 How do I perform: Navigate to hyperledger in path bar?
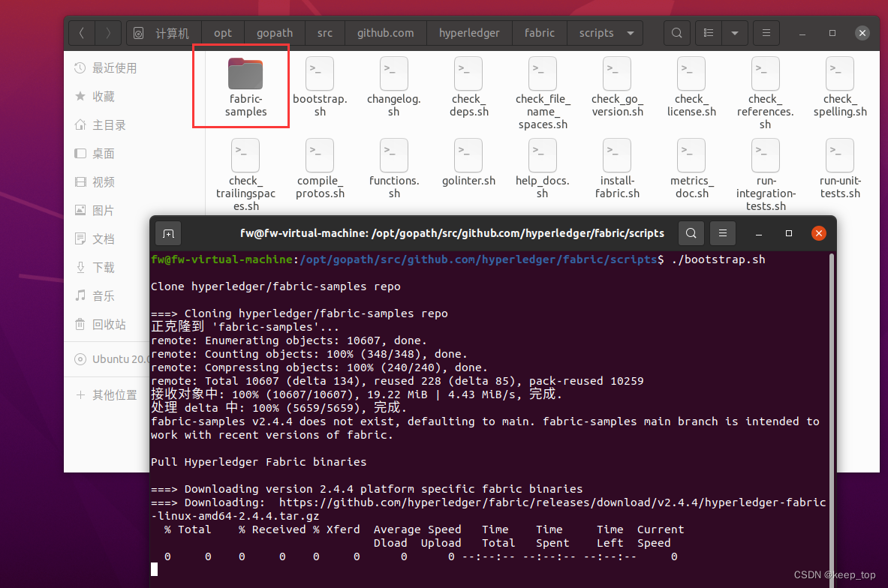(469, 33)
